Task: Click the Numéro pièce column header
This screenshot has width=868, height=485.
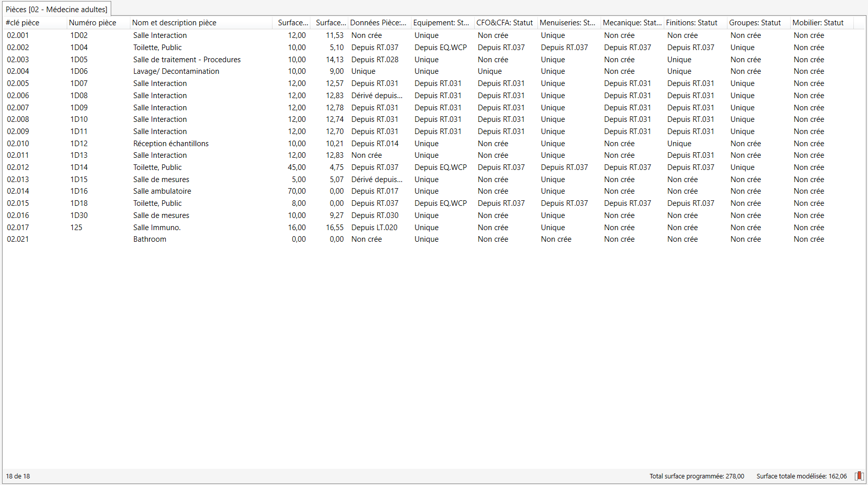Action: [x=93, y=23]
